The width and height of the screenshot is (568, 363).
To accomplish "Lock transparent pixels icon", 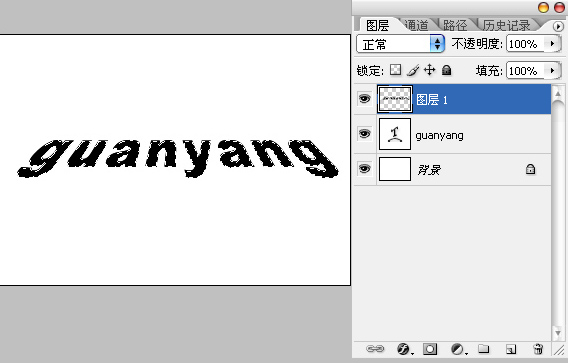I will [396, 70].
